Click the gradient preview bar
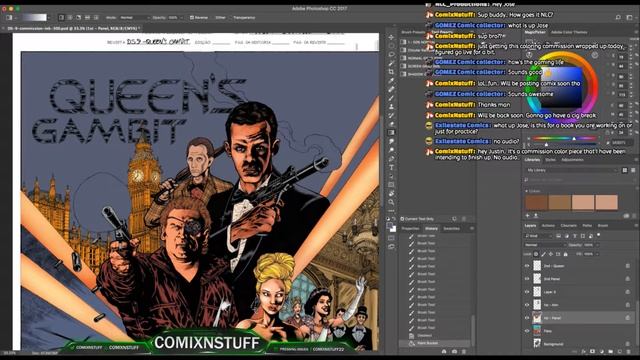640x360 pixels. (x=34, y=18)
